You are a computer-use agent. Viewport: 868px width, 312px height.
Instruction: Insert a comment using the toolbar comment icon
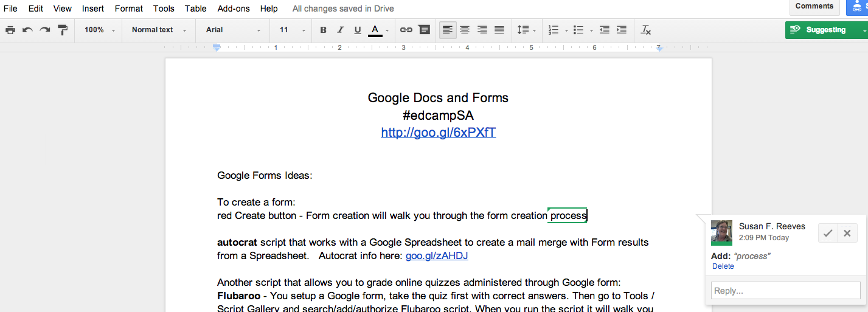click(424, 30)
